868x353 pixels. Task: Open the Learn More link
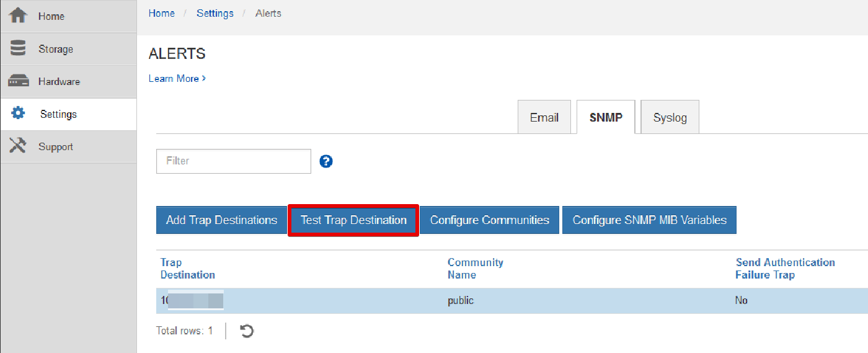pos(177,78)
